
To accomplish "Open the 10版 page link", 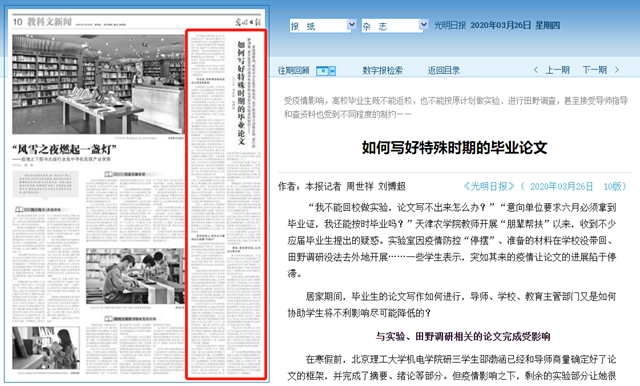I will click(x=612, y=186).
